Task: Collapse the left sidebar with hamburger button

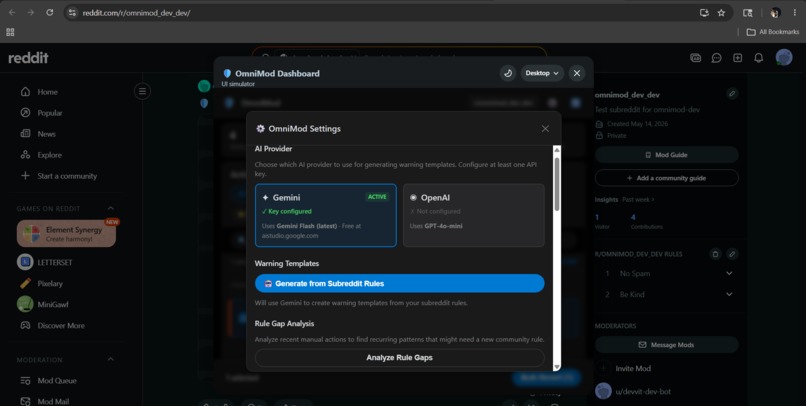Action: 142,91
